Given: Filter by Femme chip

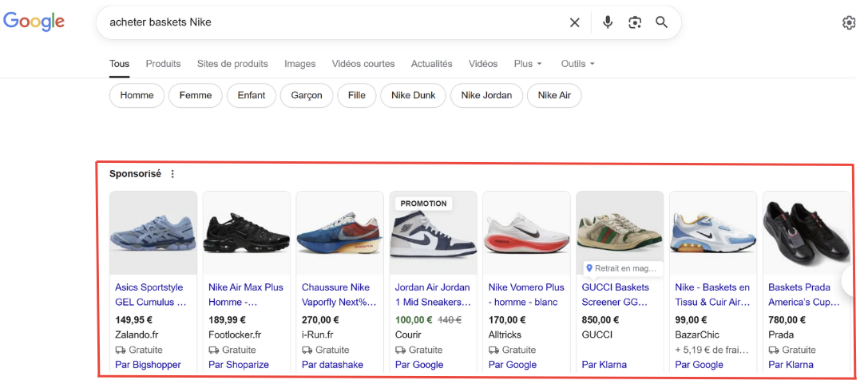Looking at the screenshot, I should (196, 95).
